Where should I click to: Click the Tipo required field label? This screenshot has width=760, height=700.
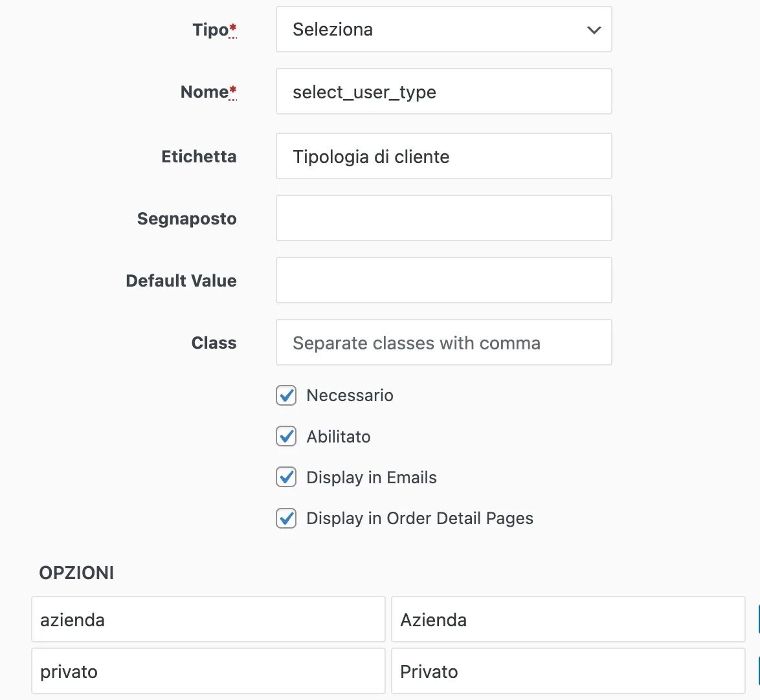coord(215,30)
